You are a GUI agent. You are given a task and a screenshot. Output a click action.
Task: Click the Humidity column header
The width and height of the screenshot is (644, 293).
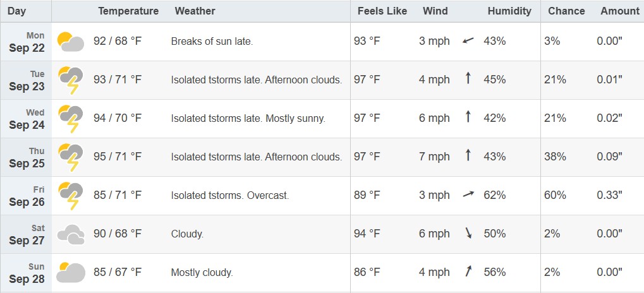tap(509, 11)
